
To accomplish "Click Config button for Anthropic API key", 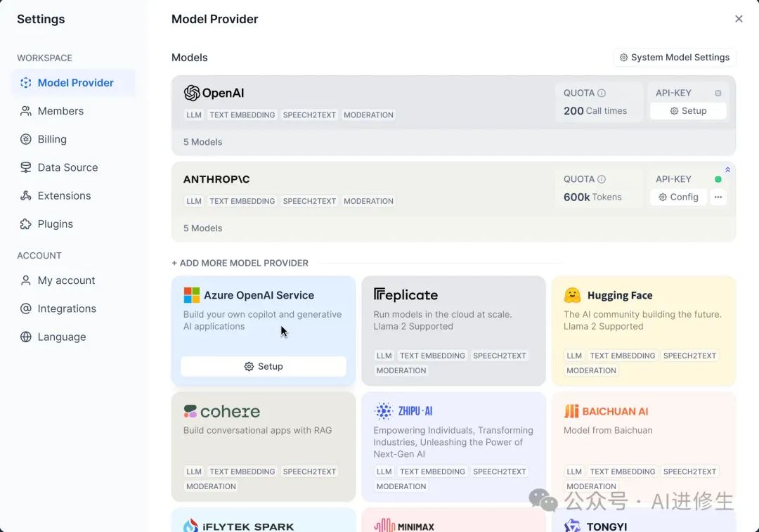I will click(x=678, y=197).
